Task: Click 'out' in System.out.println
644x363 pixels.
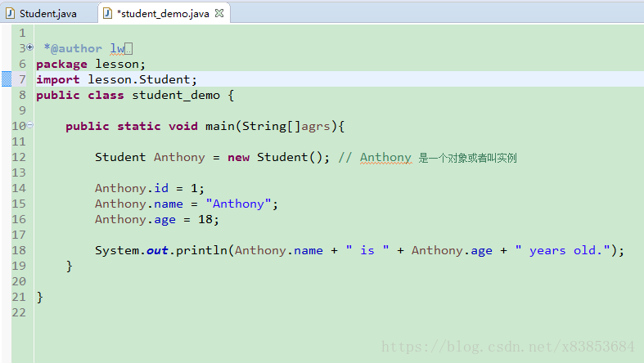Action: (157, 250)
